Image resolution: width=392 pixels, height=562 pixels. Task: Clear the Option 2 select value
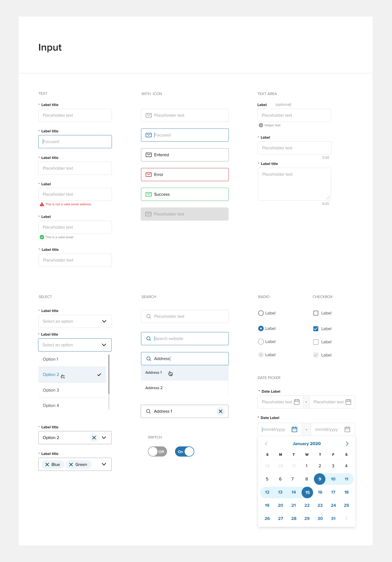(x=94, y=438)
